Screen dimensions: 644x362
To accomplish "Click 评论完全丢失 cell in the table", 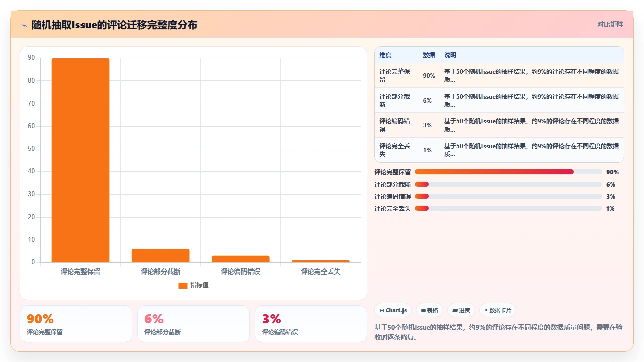I will 395,150.
